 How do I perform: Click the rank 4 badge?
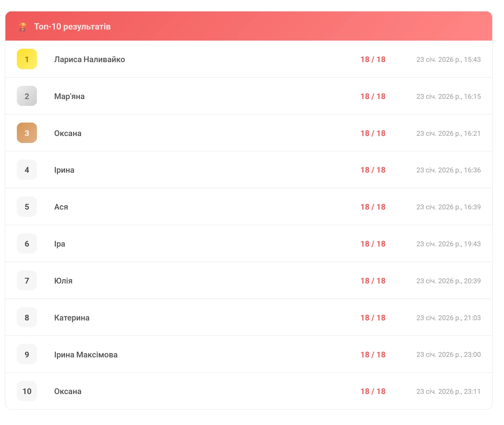click(27, 170)
